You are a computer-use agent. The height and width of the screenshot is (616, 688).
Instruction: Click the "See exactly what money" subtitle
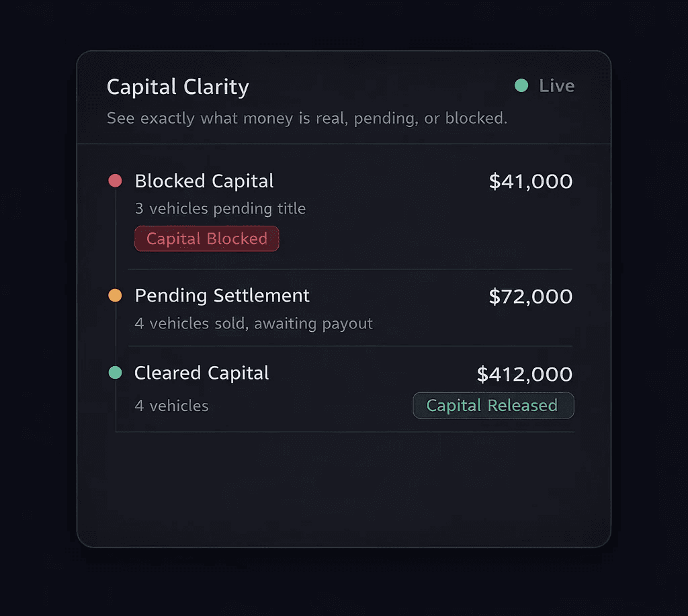(306, 119)
